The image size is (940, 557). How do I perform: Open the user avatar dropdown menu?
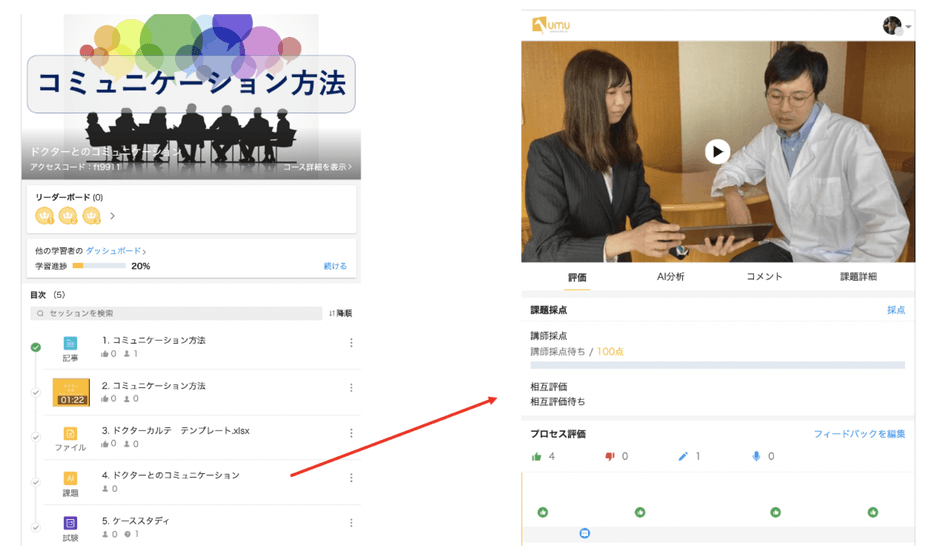(896, 26)
